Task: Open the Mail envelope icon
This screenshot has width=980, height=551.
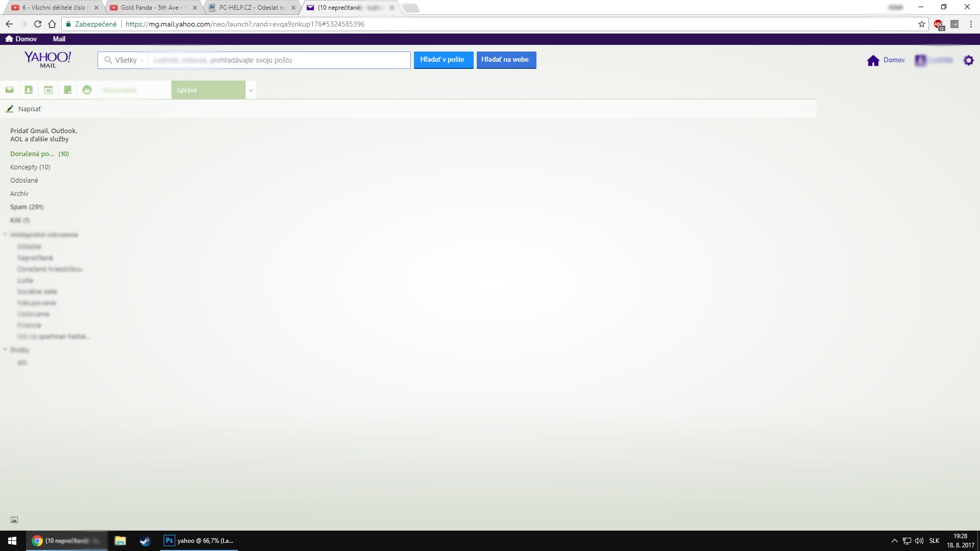Action: click(x=9, y=90)
